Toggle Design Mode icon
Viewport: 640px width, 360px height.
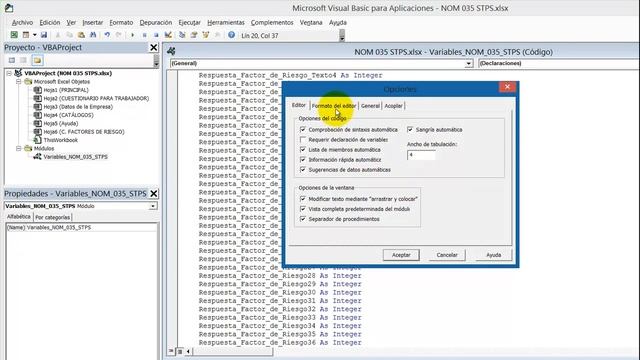pyautogui.click(x=168, y=35)
